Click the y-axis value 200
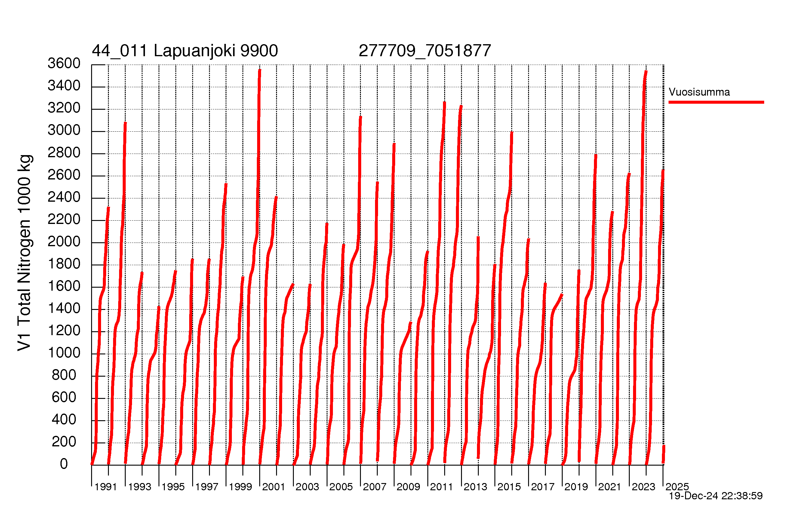This screenshot has width=812, height=511. coord(64,442)
